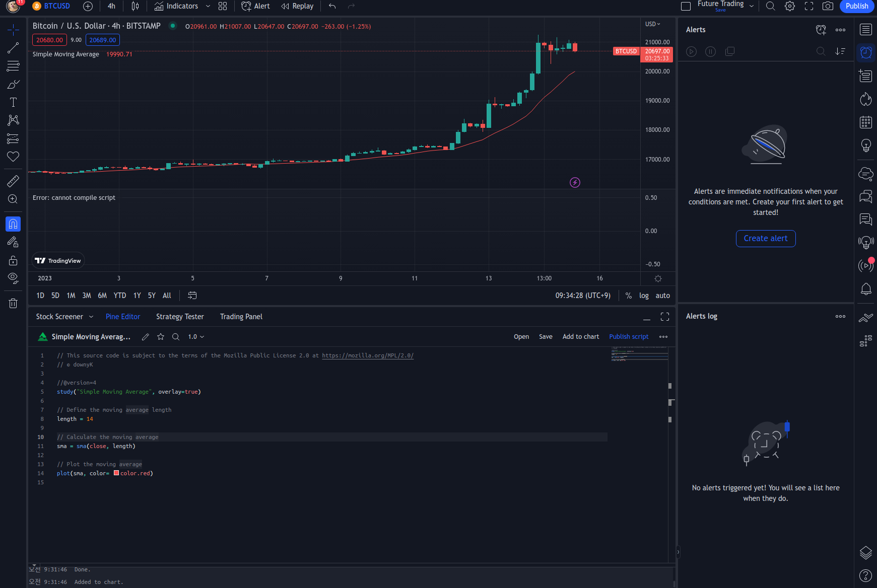Select the ruler measure tool
Viewport: 877px width, 588px height.
(13, 181)
